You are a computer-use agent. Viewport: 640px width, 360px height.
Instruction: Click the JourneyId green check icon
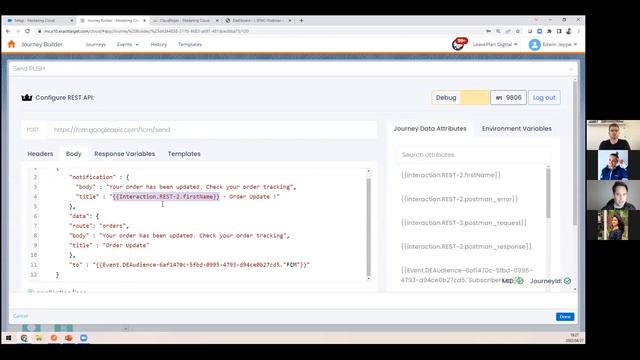coord(567,281)
